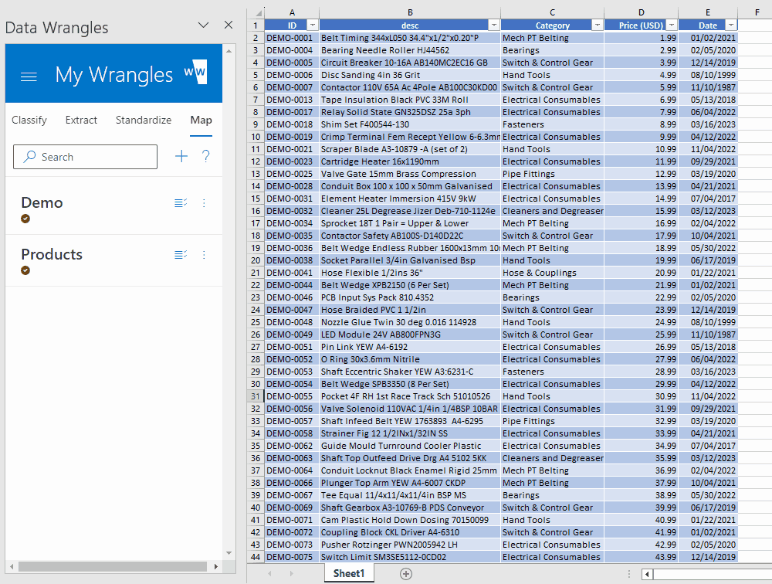The width and height of the screenshot is (772, 584).
Task: Click cell Bearing Needle Roller HJ44562
Action: coord(410,50)
